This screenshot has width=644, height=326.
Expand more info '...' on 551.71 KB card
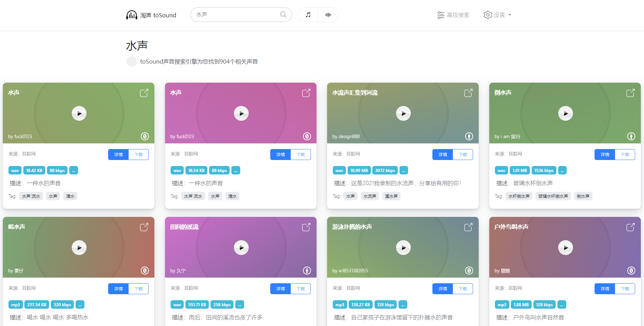(240, 304)
